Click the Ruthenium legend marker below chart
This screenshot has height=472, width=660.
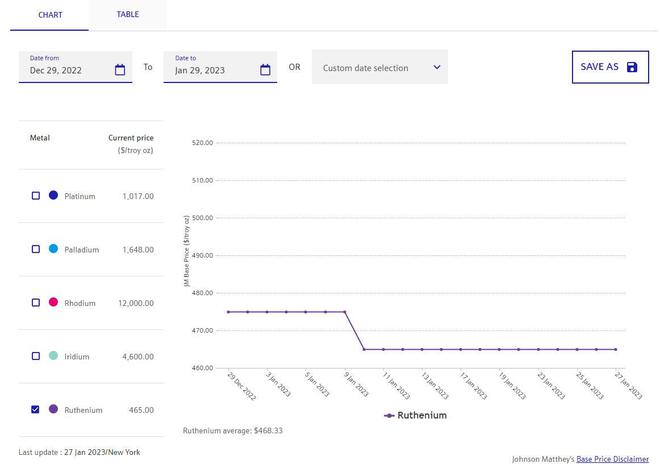coord(389,415)
